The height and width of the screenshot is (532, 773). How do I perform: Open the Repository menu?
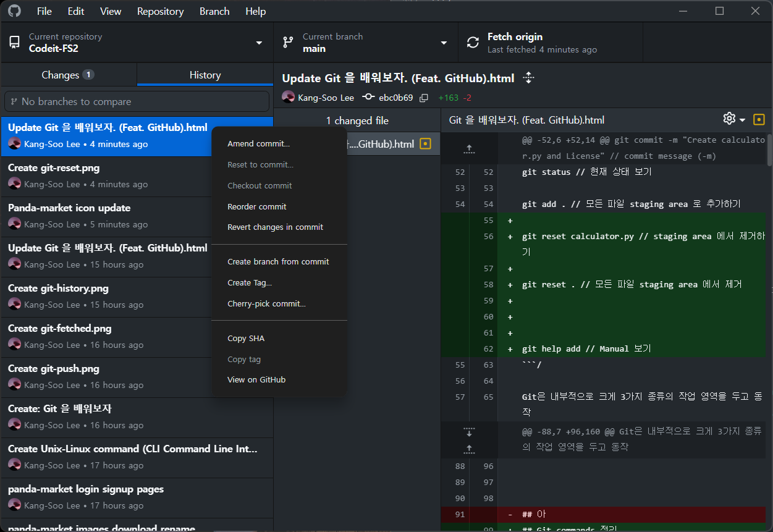pos(161,11)
